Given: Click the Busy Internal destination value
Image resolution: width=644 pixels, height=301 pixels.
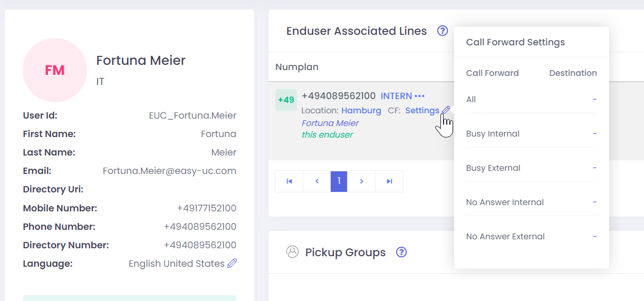Looking at the screenshot, I should tap(594, 134).
